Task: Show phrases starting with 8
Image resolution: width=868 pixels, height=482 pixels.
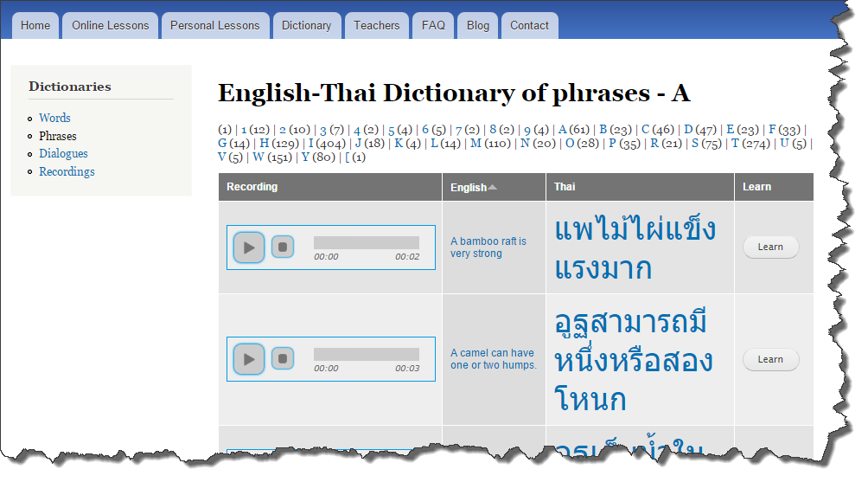Action: [493, 130]
